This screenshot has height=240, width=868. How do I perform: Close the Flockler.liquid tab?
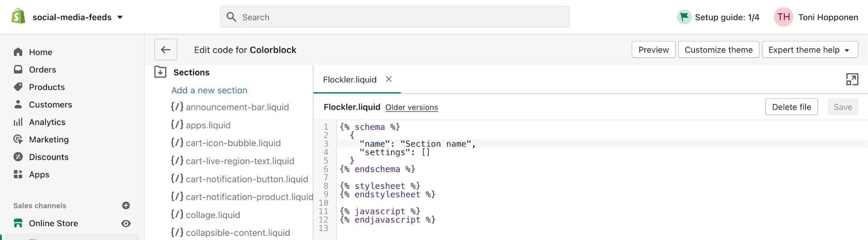389,79
